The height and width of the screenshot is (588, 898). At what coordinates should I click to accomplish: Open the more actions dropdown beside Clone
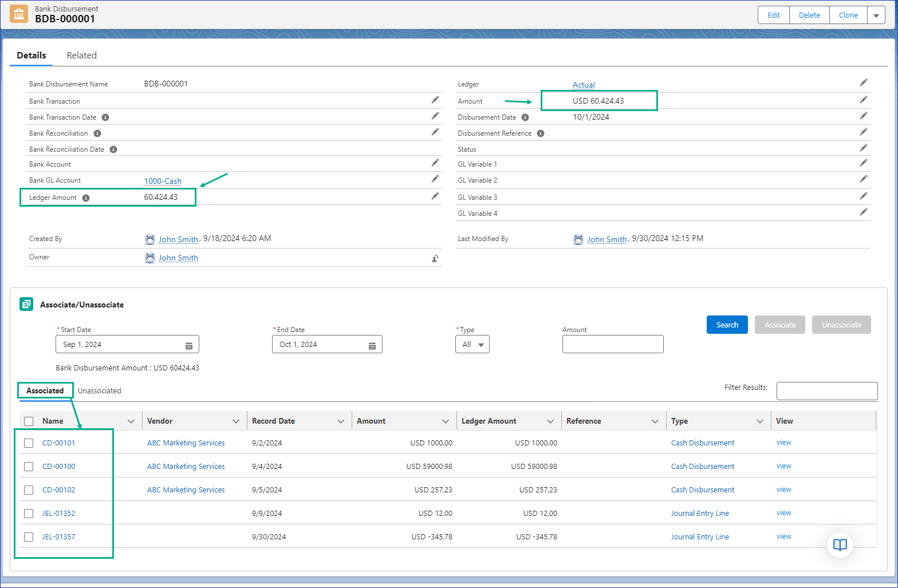point(876,15)
